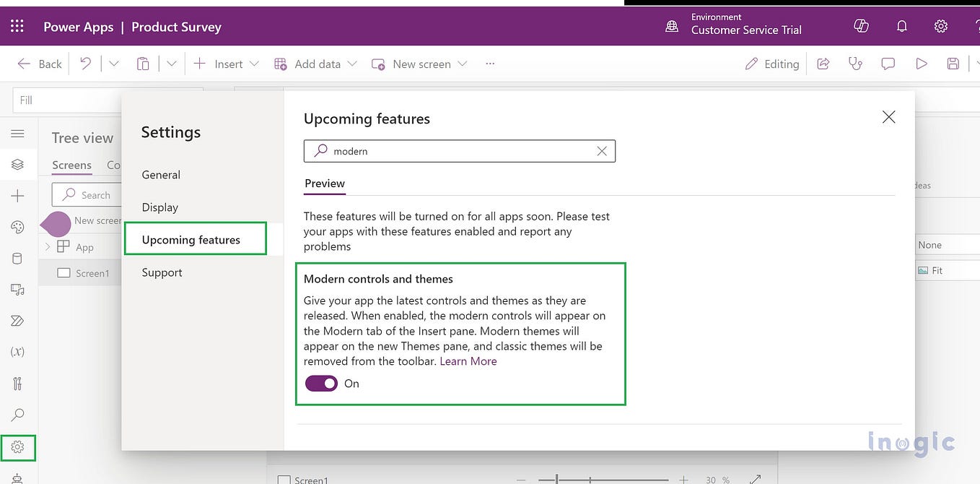Open the Copilot icon in the header
The height and width of the screenshot is (484, 980).
(x=861, y=27)
